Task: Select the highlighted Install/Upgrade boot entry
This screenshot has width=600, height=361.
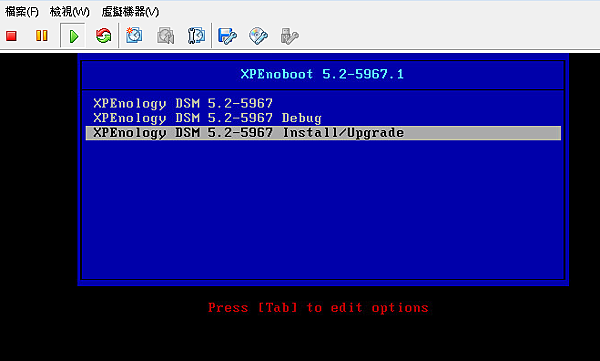Action: [x=323, y=133]
